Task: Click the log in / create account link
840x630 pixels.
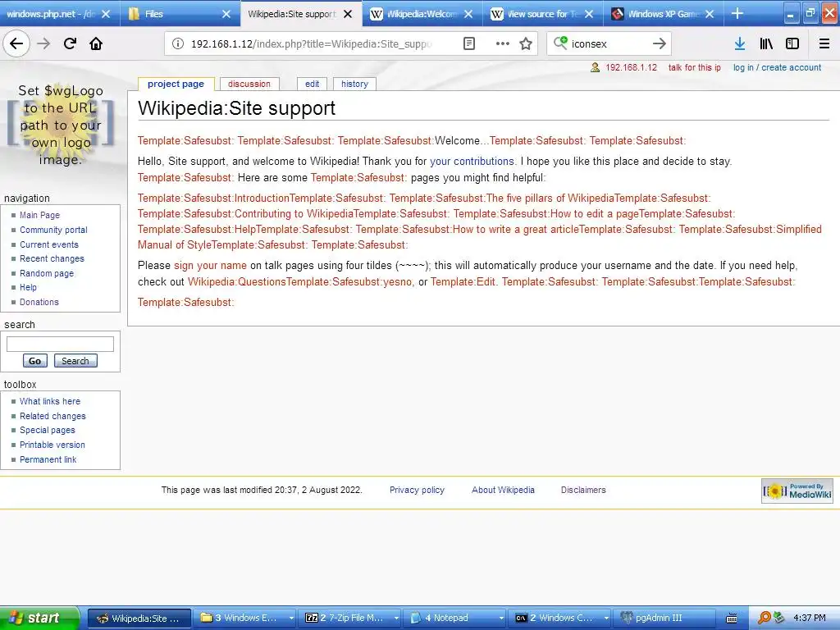Action: pos(777,67)
